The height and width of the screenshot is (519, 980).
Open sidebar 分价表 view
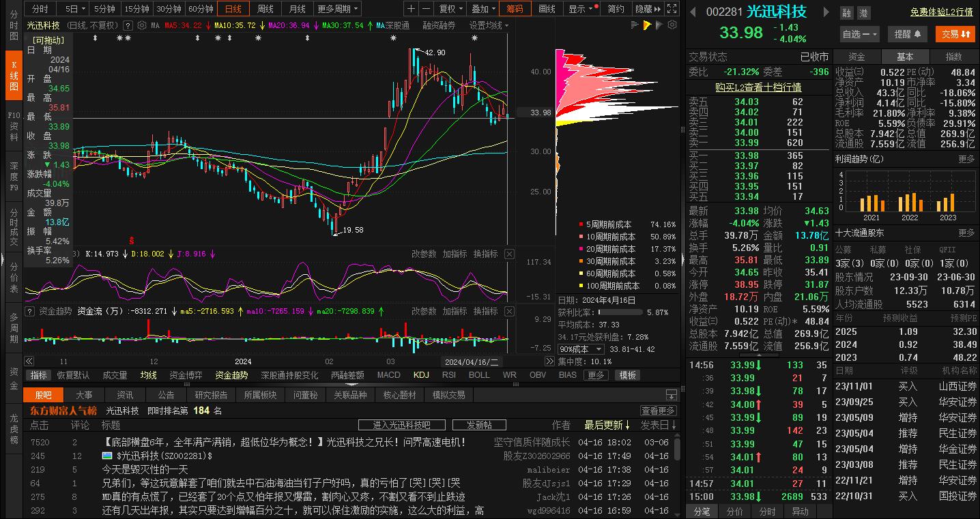click(14, 279)
